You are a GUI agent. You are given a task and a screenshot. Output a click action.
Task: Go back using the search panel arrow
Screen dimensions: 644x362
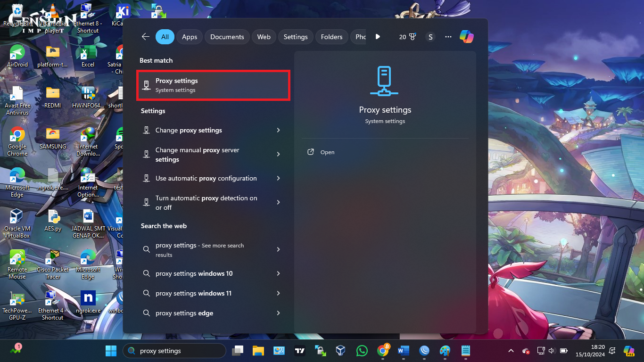click(146, 37)
